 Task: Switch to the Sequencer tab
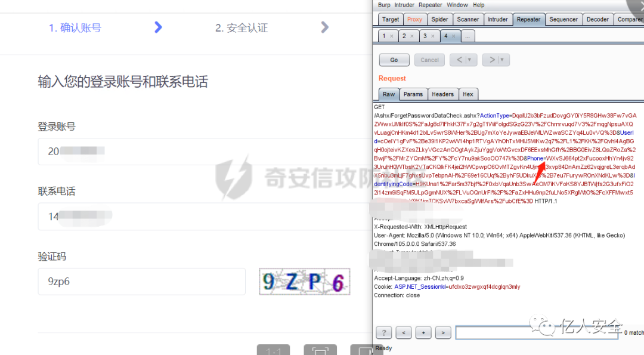[563, 19]
